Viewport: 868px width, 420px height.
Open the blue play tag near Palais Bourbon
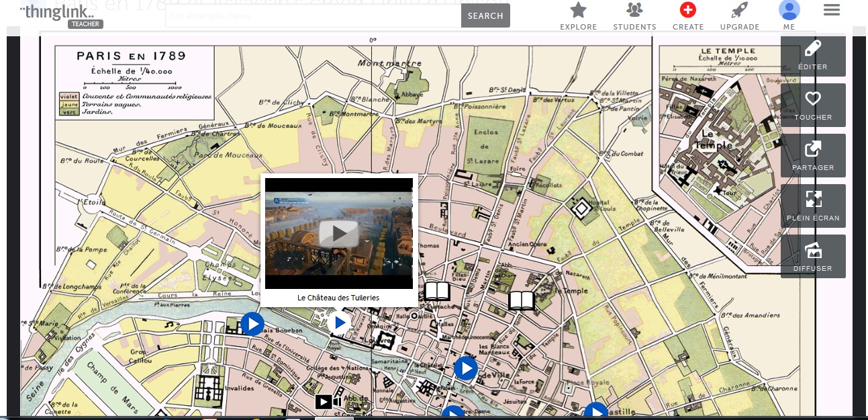point(252,324)
